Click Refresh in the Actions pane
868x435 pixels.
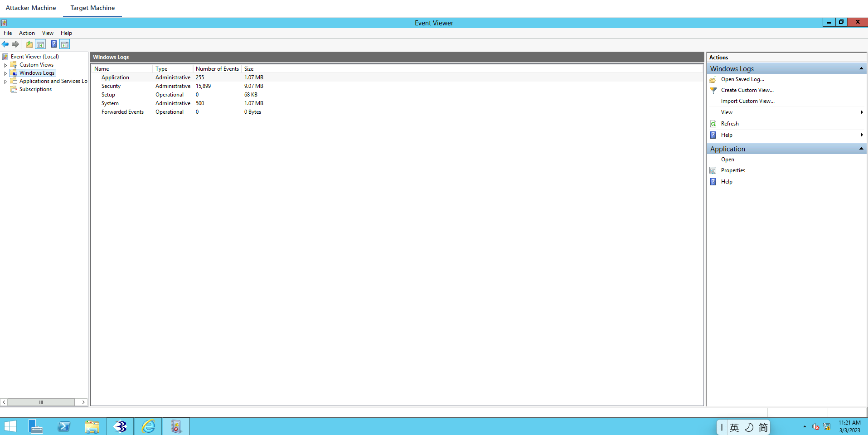click(x=730, y=124)
